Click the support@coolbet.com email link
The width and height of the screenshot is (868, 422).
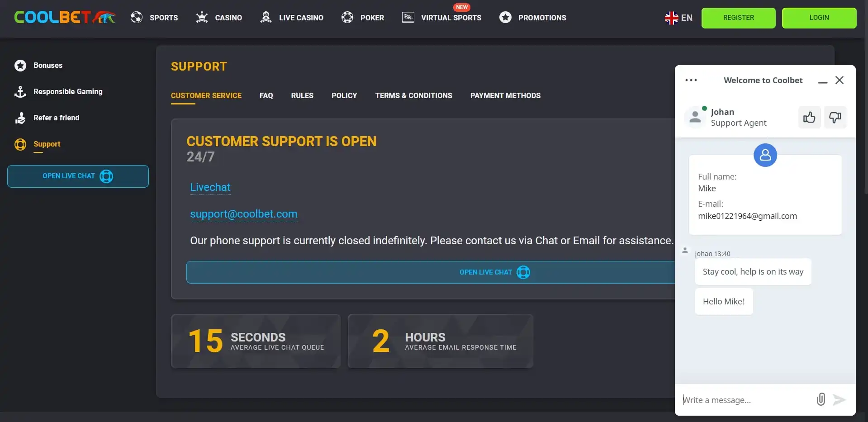tap(244, 214)
